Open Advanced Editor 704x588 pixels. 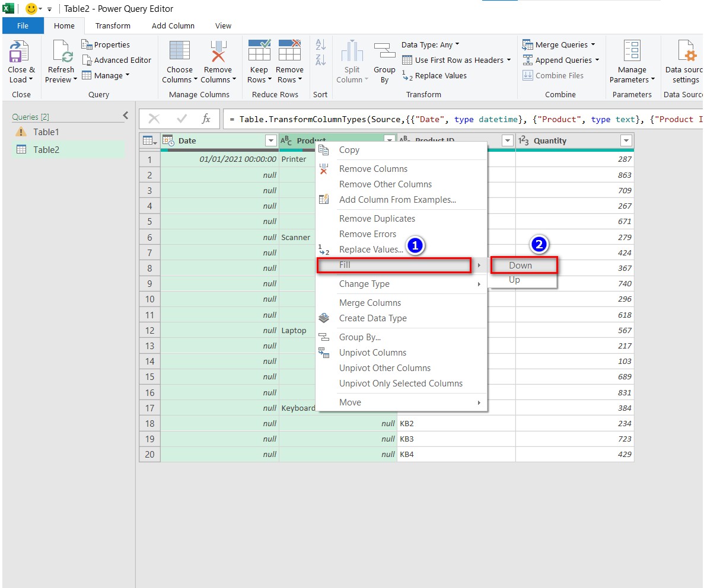coord(122,60)
